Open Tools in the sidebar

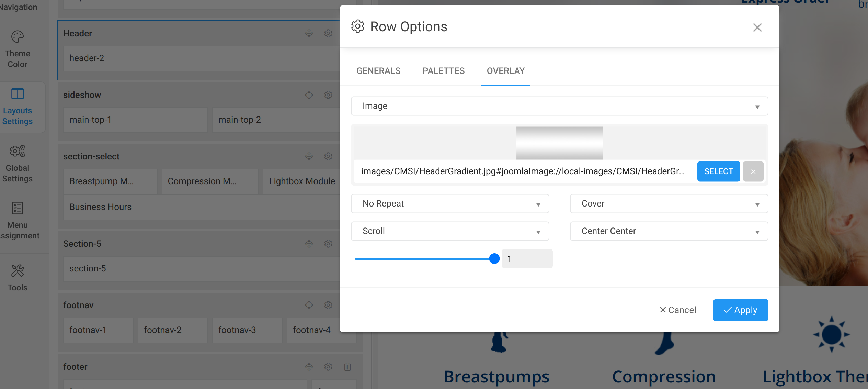point(18,278)
